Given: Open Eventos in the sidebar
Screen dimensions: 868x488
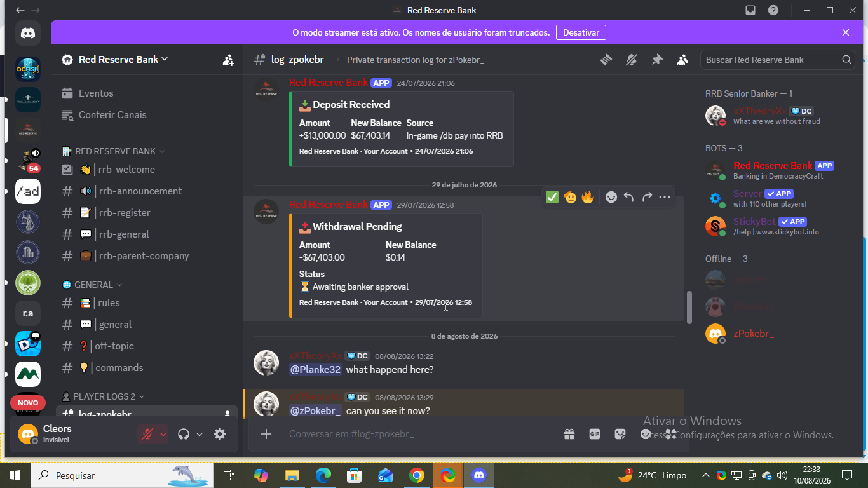Looking at the screenshot, I should (x=147, y=93).
